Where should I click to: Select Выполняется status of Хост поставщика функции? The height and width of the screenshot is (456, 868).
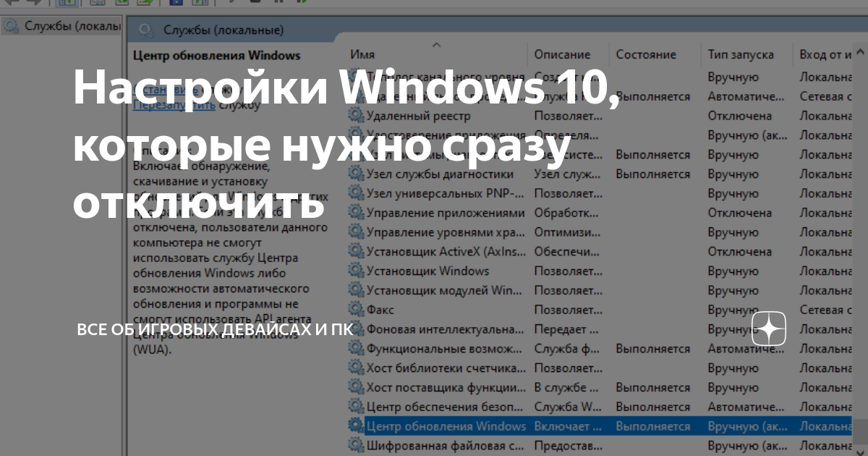coord(653,388)
